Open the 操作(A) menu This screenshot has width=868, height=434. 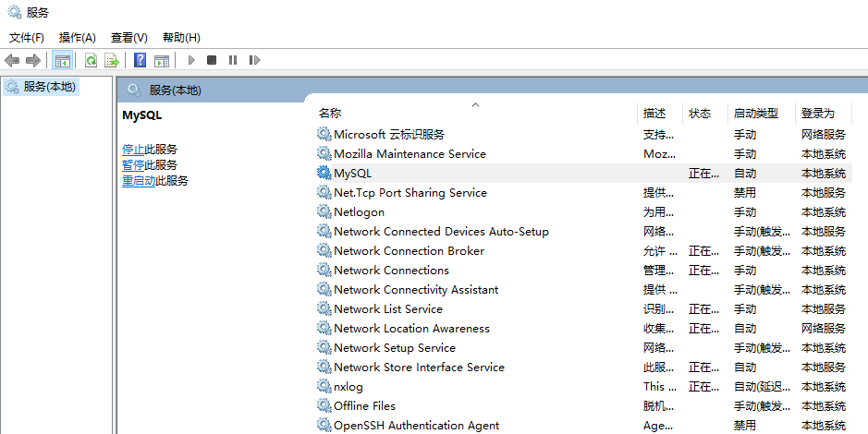point(78,38)
